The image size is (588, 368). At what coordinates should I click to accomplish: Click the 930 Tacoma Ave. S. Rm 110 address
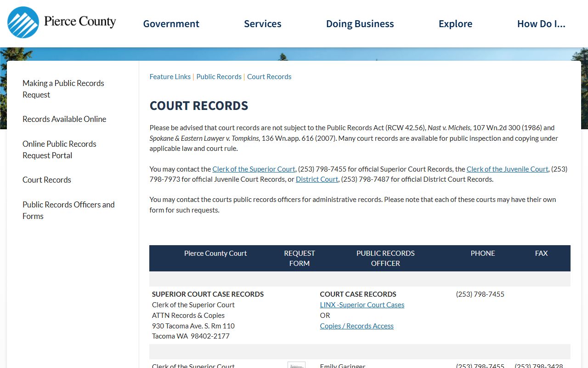click(x=193, y=326)
